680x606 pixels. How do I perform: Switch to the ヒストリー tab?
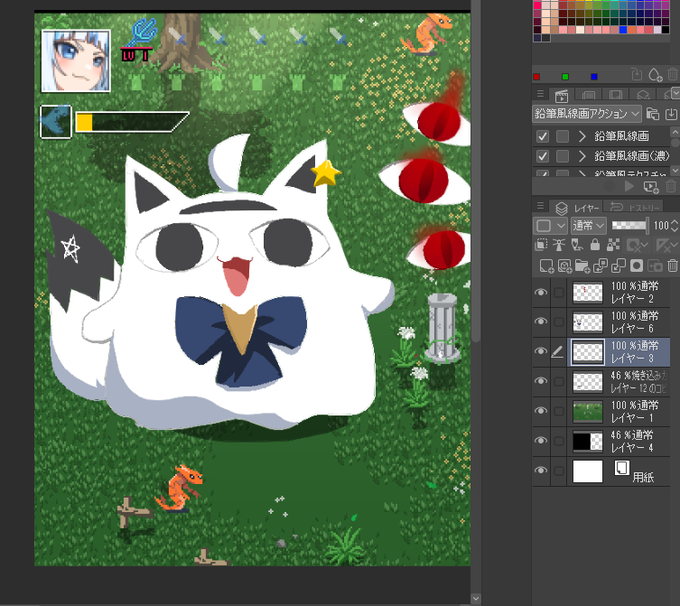634,208
